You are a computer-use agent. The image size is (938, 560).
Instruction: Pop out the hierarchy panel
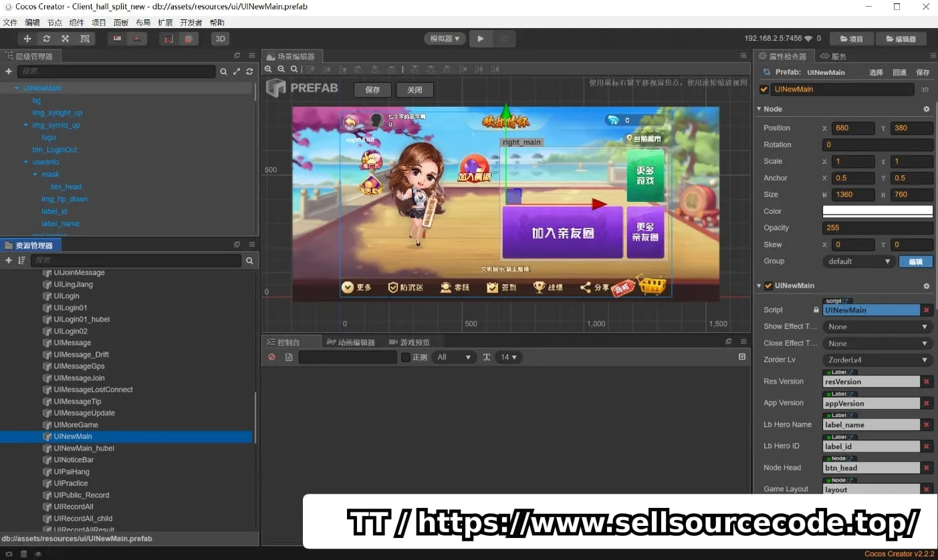point(237,56)
